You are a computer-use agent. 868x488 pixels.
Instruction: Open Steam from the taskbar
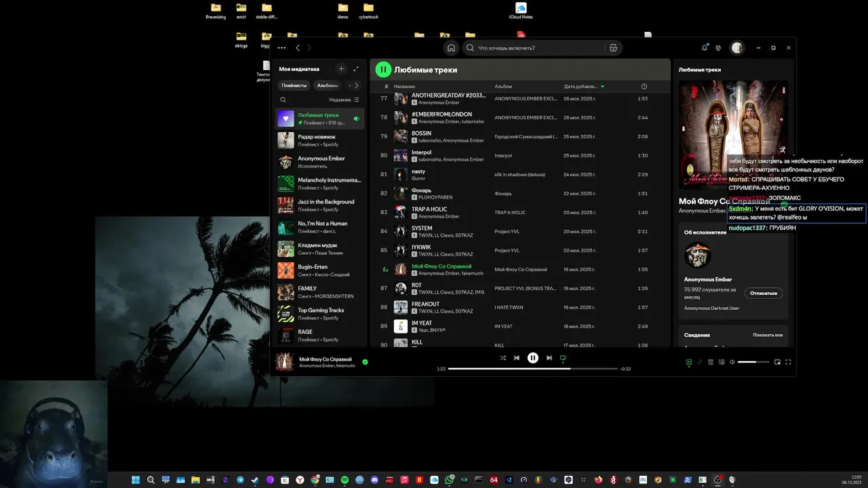click(x=255, y=480)
